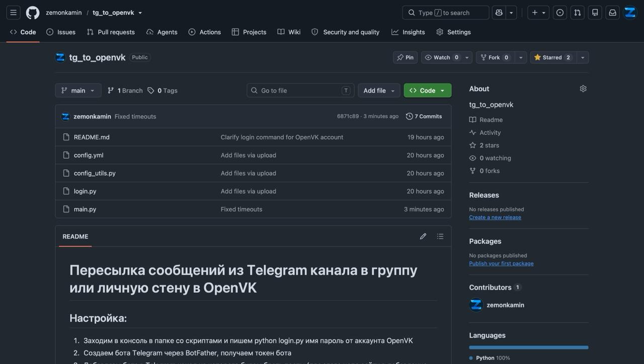The height and width of the screenshot is (364, 644).
Task: Click the commit author avatar icon
Action: pyautogui.click(x=65, y=116)
